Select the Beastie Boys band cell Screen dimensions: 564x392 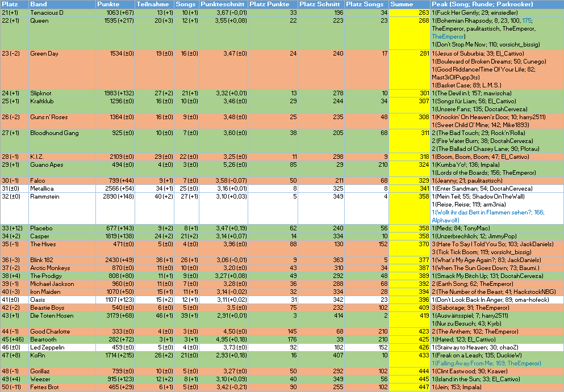pyautogui.click(x=62, y=307)
